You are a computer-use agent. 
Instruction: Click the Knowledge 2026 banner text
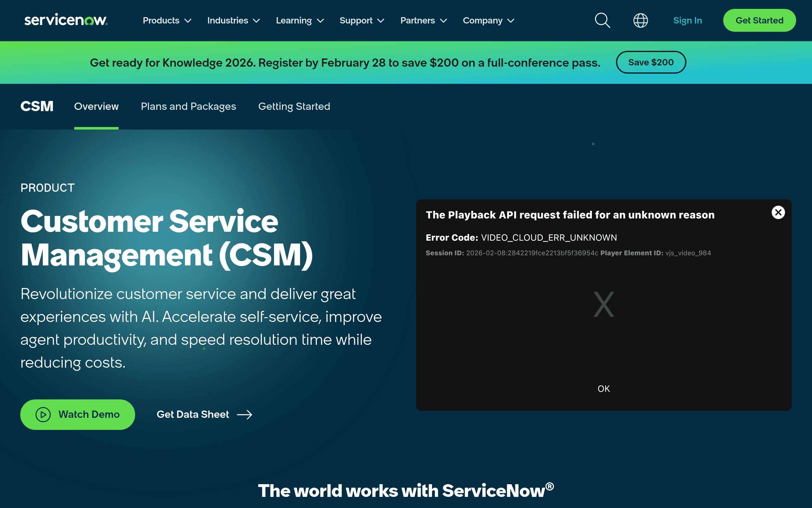pyautogui.click(x=345, y=63)
